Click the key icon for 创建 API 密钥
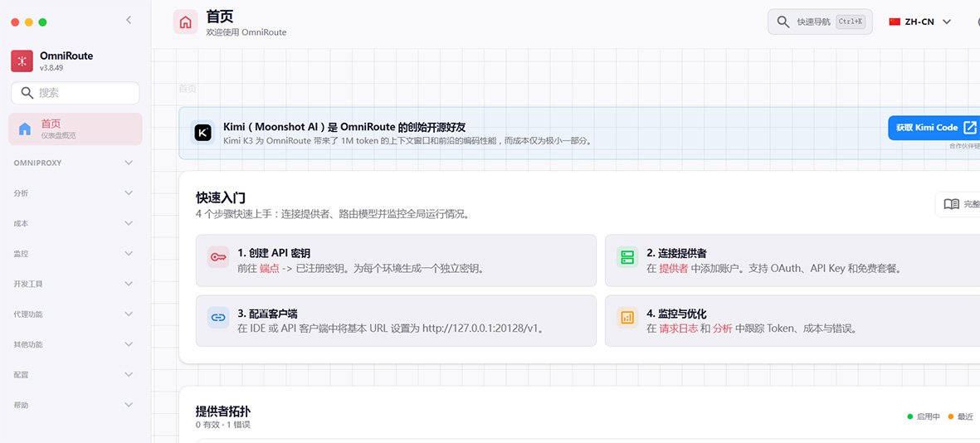 click(x=218, y=257)
